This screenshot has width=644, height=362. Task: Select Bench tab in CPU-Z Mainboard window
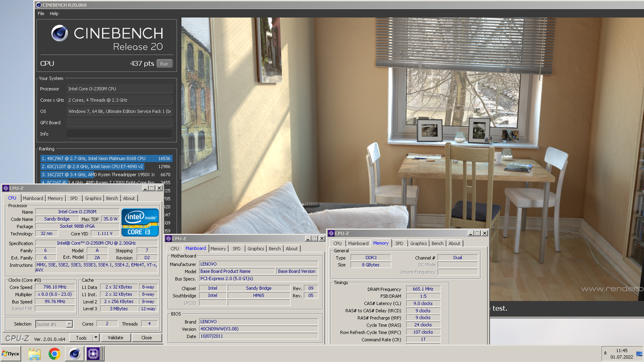(x=275, y=249)
